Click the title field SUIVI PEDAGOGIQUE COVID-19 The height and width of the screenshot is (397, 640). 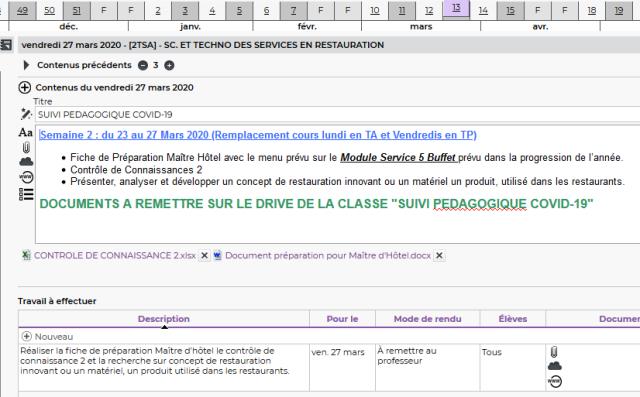[x=338, y=115]
